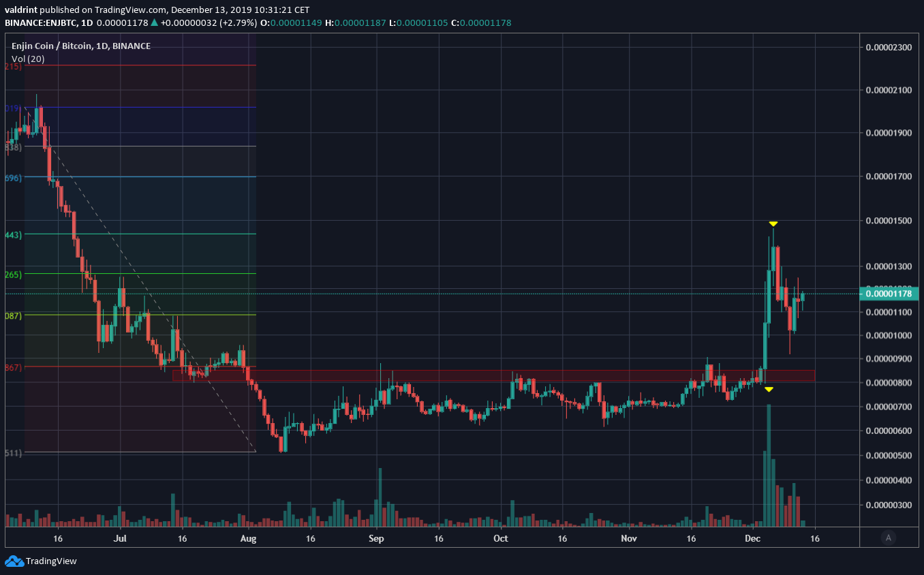The width and height of the screenshot is (924, 575).
Task: Click the "Dec" label on the time axis
Action: click(x=752, y=538)
